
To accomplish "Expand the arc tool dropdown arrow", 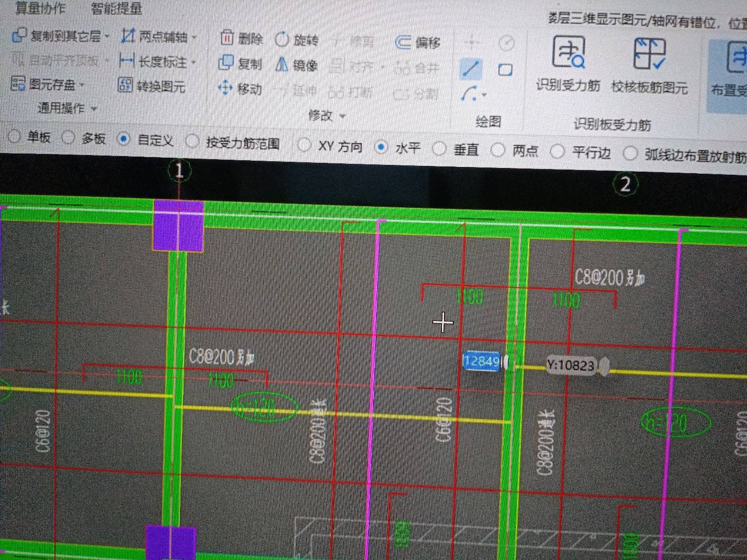I will (x=485, y=95).
